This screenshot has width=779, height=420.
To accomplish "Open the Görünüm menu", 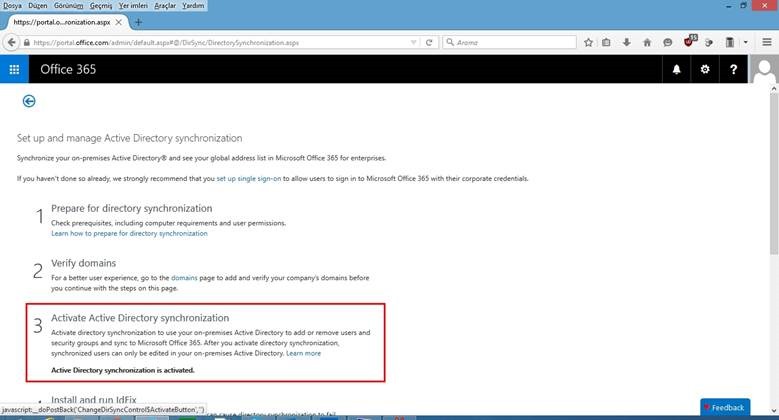I will click(69, 6).
